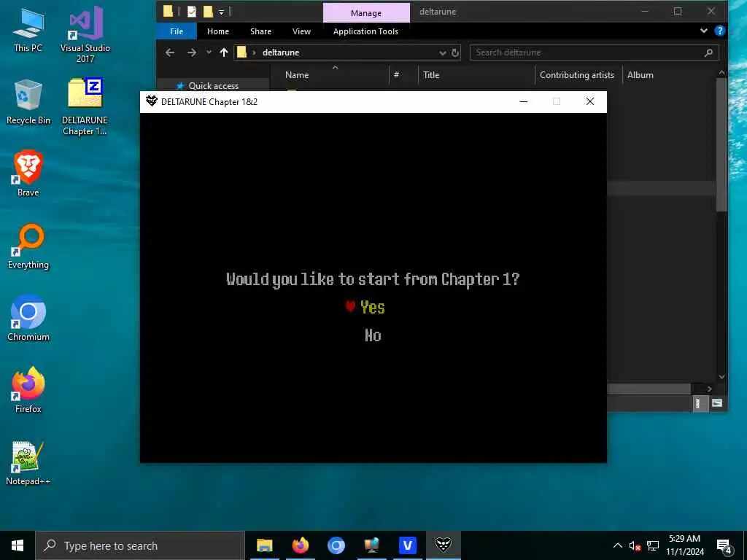Switch to DELTARUNE taskbar icon
Image resolution: width=747 pixels, height=560 pixels.
[x=443, y=545]
